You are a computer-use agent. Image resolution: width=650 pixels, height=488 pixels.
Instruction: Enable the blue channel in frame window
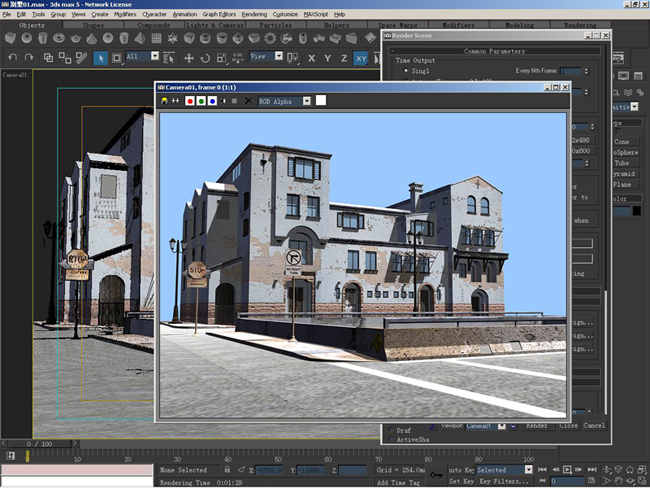212,101
